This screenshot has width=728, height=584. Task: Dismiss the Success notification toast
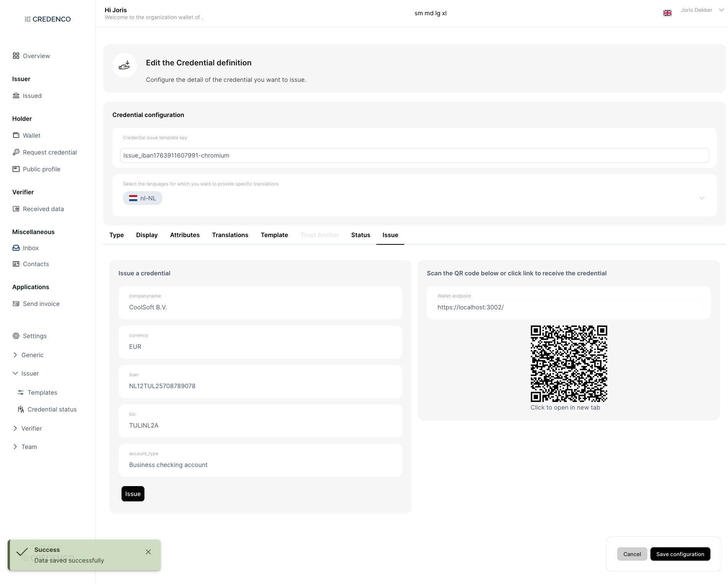click(148, 552)
